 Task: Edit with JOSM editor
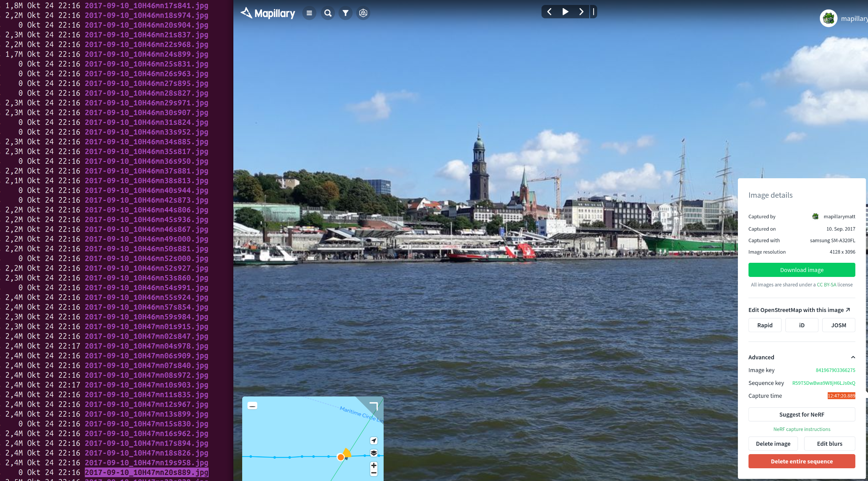point(838,325)
